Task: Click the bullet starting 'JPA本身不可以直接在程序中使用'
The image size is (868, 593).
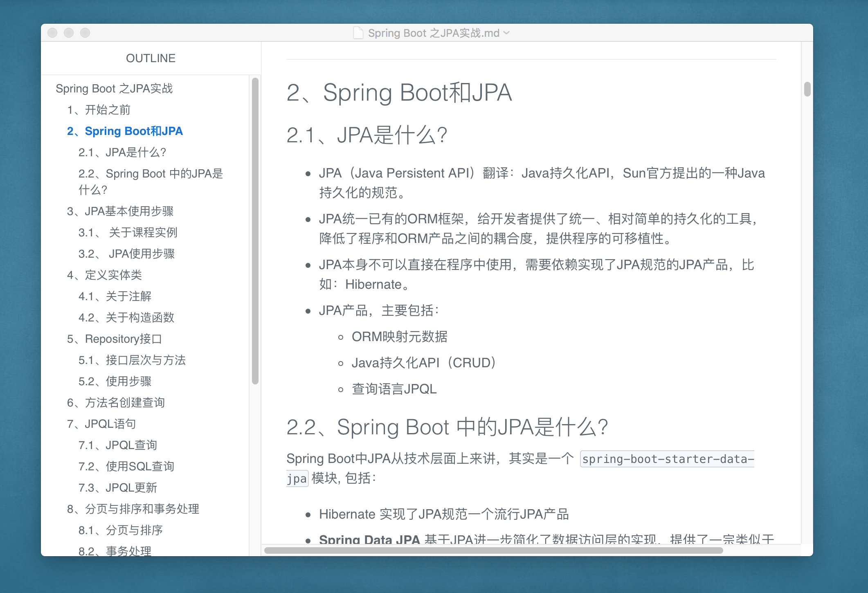Action: [x=537, y=274]
